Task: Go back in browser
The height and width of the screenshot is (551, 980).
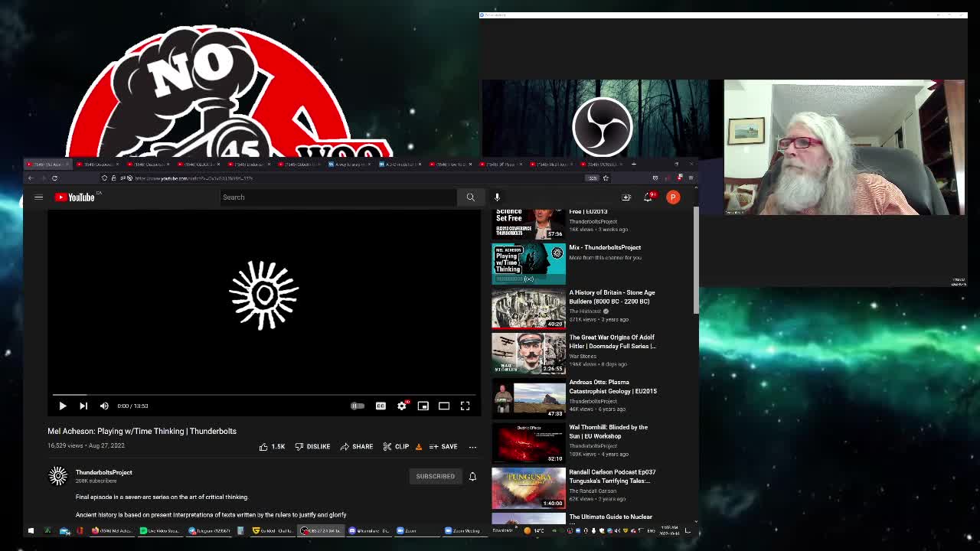Action: (x=31, y=178)
